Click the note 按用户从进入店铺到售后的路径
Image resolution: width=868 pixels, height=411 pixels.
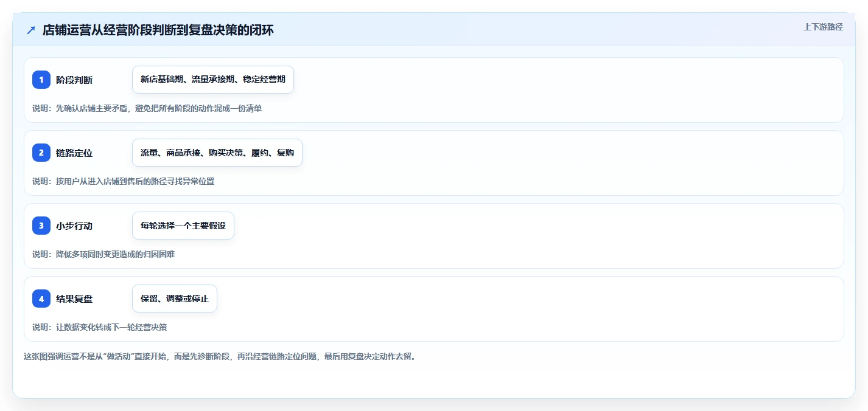pos(124,181)
